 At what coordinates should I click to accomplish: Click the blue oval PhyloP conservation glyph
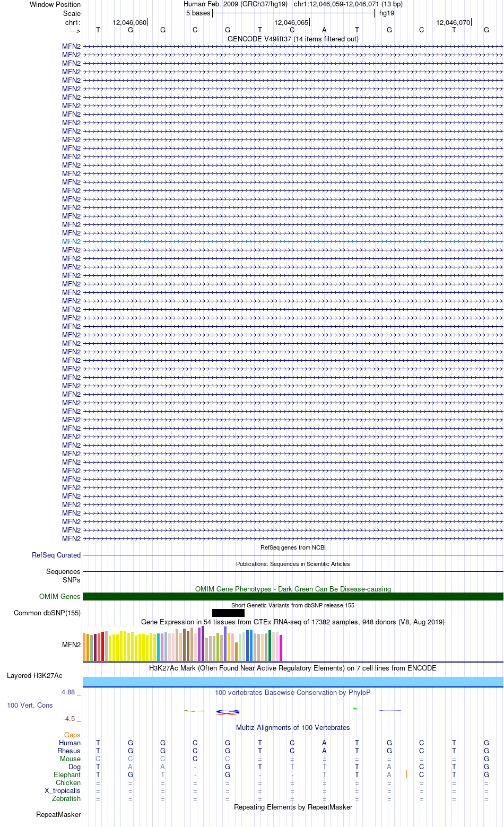228,711
